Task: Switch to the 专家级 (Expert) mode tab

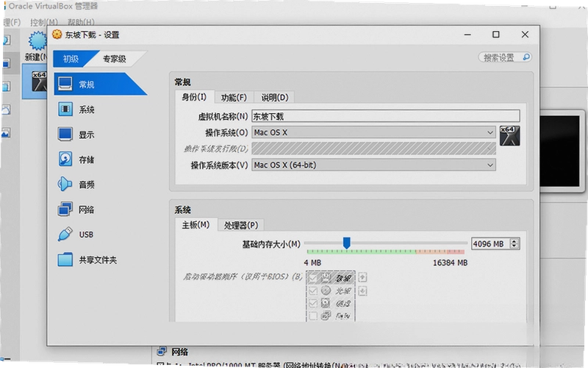Action: [115, 59]
